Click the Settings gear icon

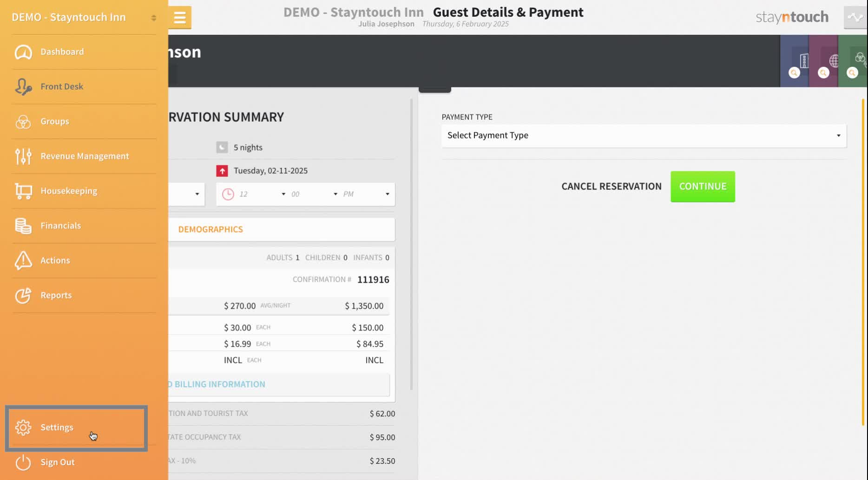[23, 428]
